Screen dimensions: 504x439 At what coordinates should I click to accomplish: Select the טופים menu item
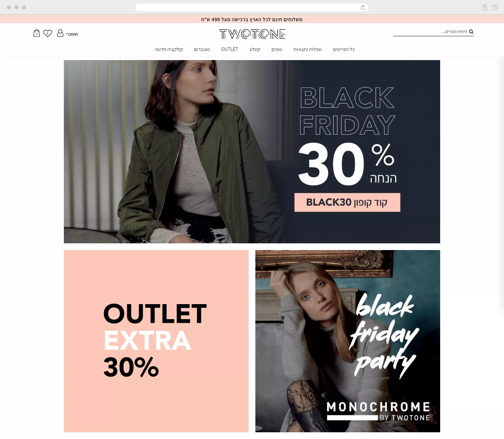coord(277,49)
